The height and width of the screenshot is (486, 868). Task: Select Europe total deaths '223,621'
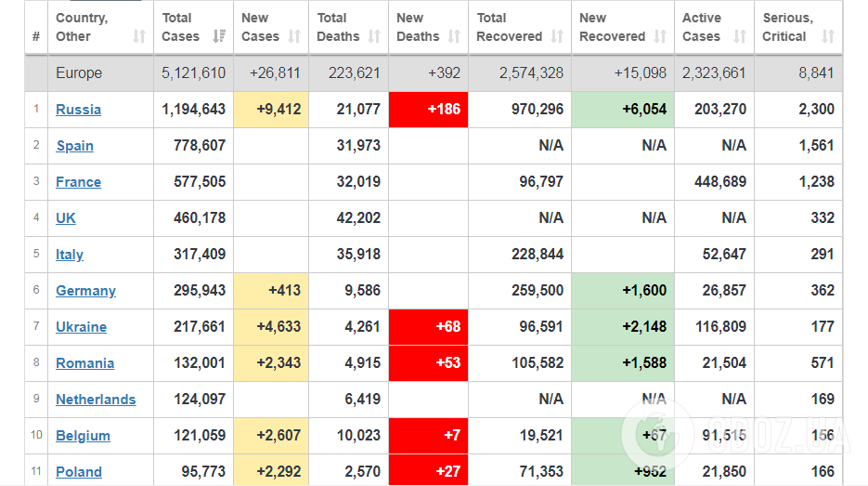click(355, 73)
